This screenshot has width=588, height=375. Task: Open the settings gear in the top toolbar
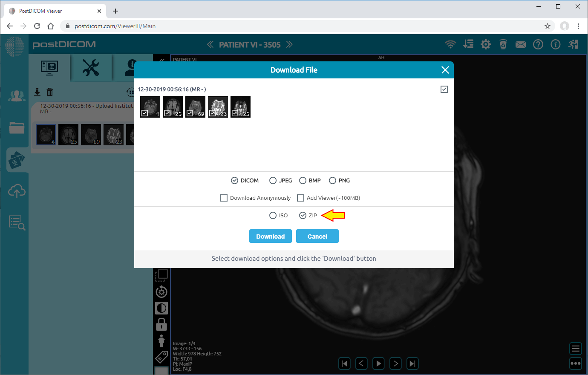[485, 44]
